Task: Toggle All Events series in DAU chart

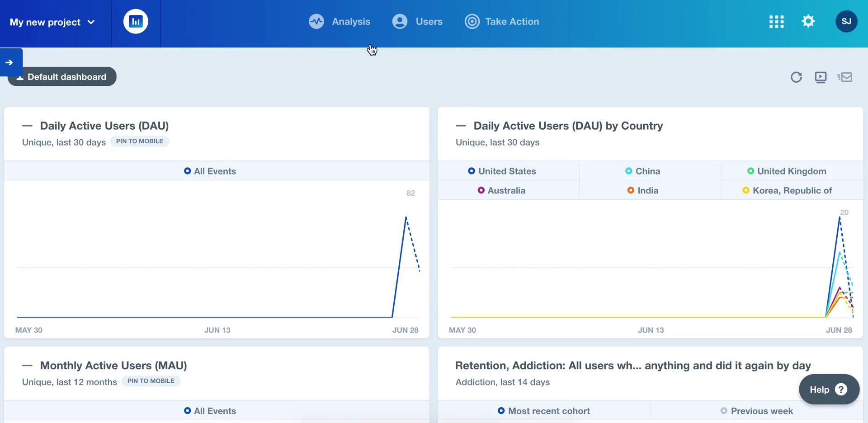Action: pyautogui.click(x=210, y=171)
